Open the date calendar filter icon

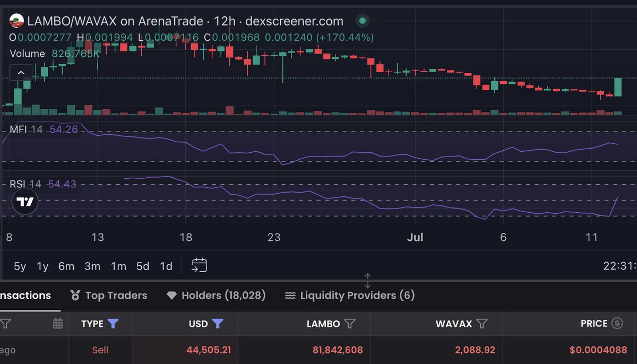pyautogui.click(x=58, y=323)
